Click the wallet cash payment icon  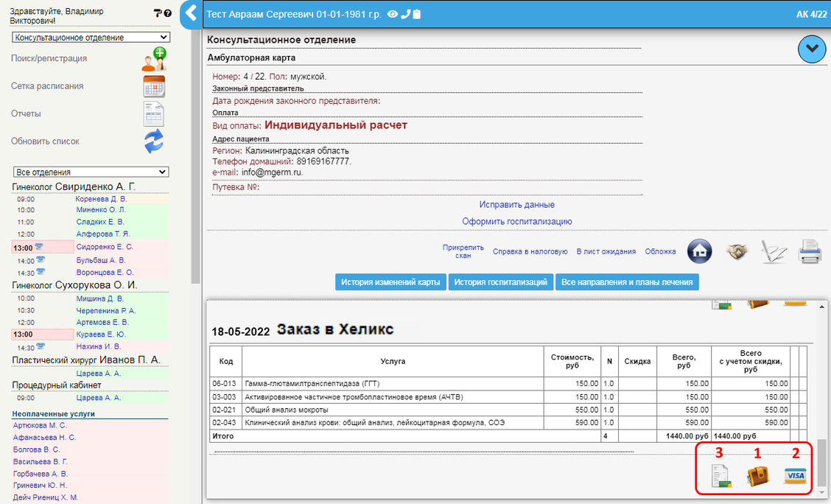(757, 475)
